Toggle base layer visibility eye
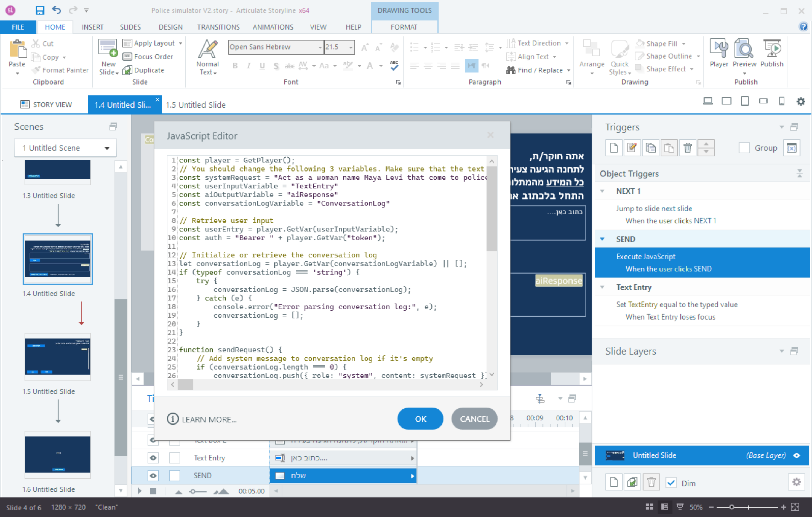This screenshot has height=517, width=812. [796, 455]
